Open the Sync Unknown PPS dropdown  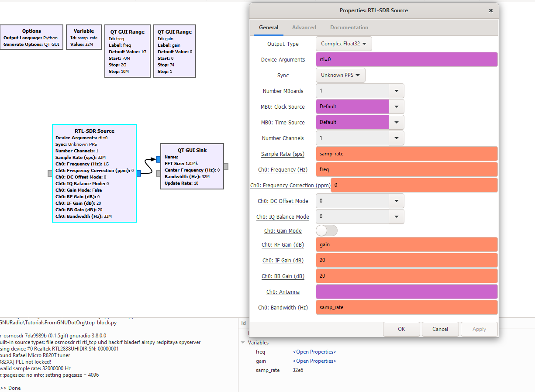(341, 75)
